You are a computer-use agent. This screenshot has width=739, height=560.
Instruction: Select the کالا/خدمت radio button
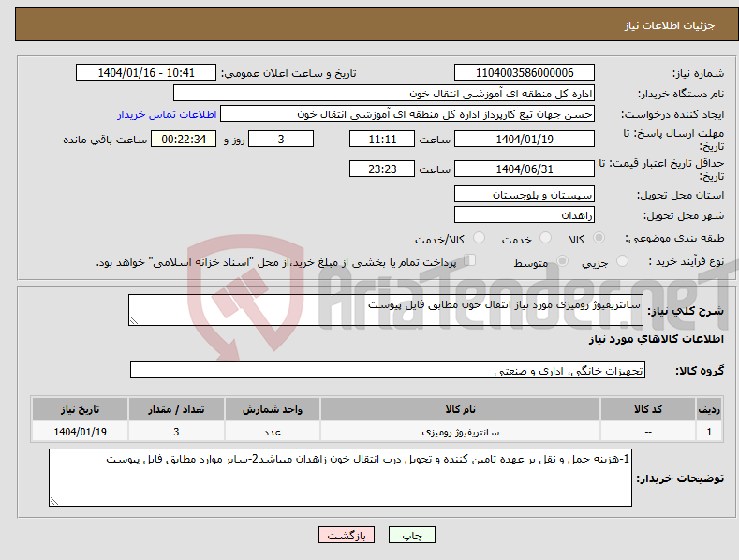tap(479, 238)
